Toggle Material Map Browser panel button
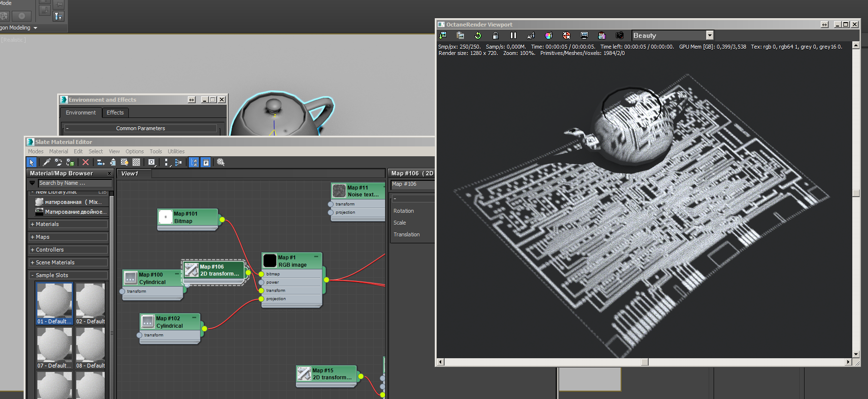The height and width of the screenshot is (399, 868). (194, 162)
